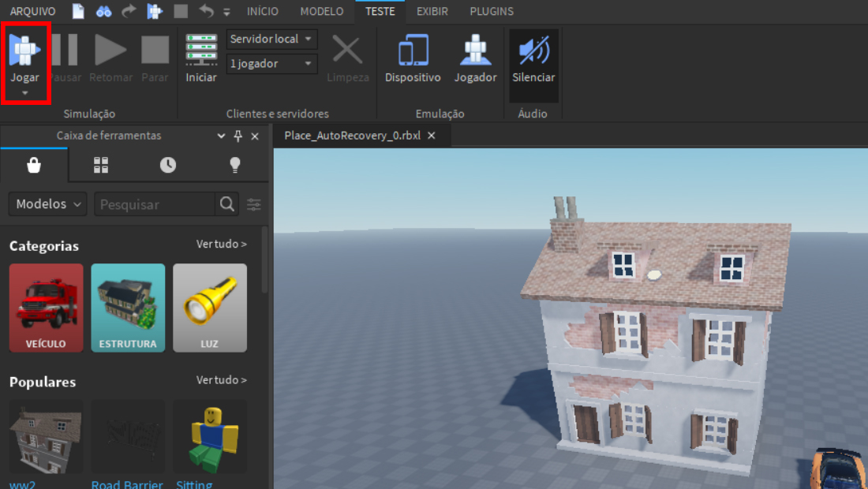Screen dimensions: 868x489
Task: Expand the 1 jogador dropdown
Action: pos(271,64)
